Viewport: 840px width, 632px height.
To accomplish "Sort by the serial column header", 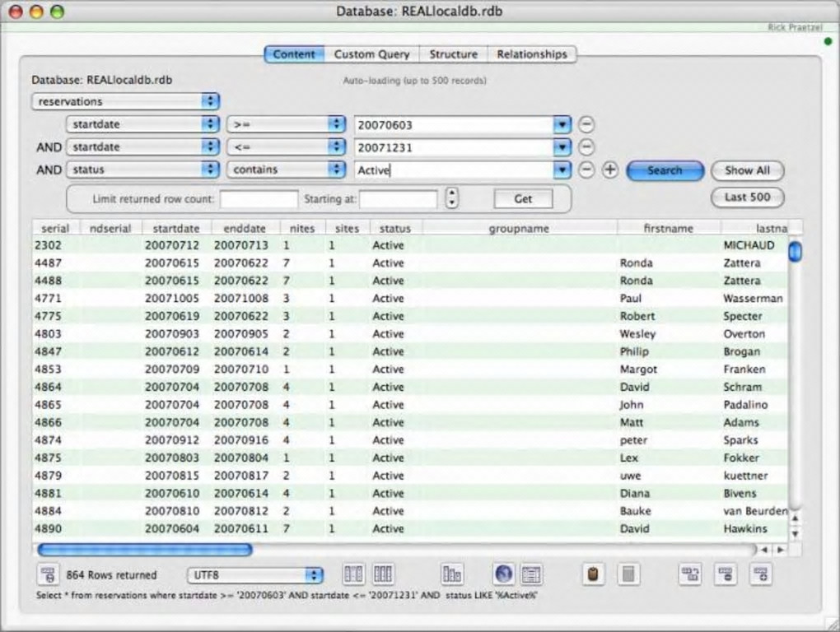I will pyautogui.click(x=56, y=228).
